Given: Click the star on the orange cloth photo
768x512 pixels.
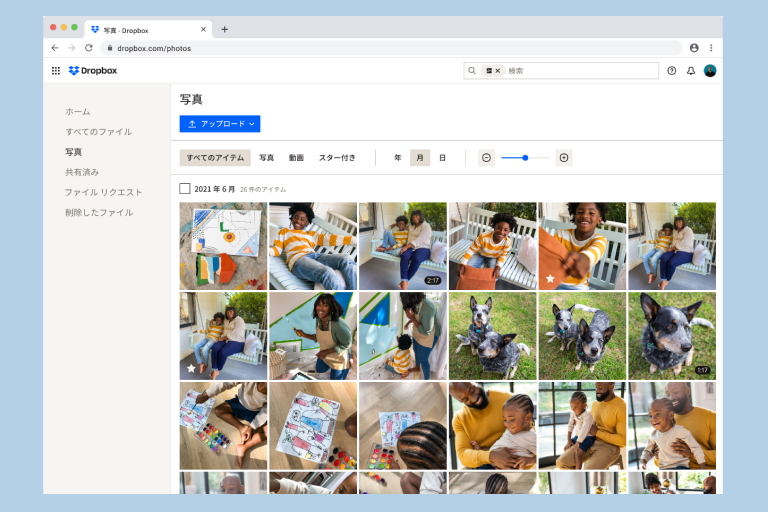Looking at the screenshot, I should click(550, 278).
